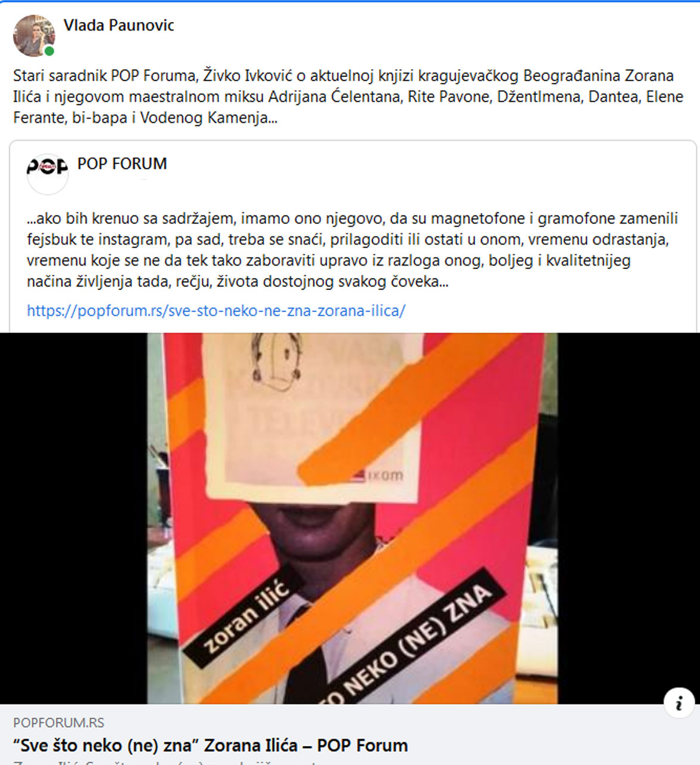Open the popforum.rs article URL link
The height and width of the screenshot is (765, 700).
(216, 310)
